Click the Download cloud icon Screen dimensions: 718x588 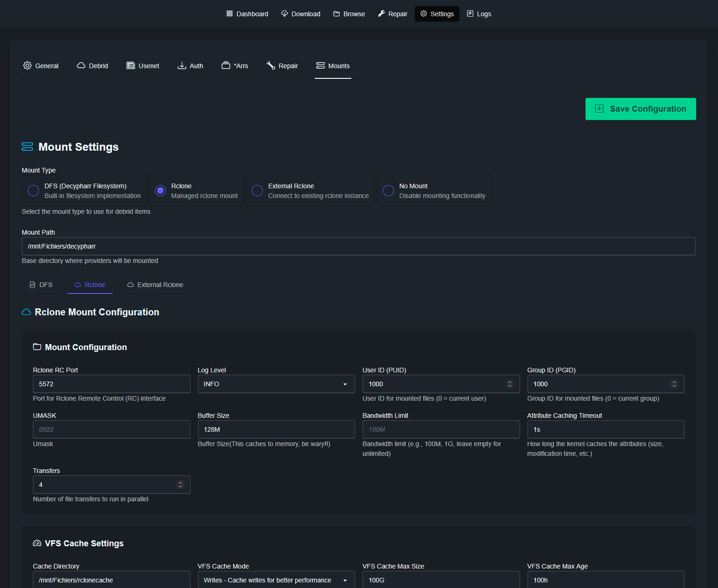click(x=285, y=14)
